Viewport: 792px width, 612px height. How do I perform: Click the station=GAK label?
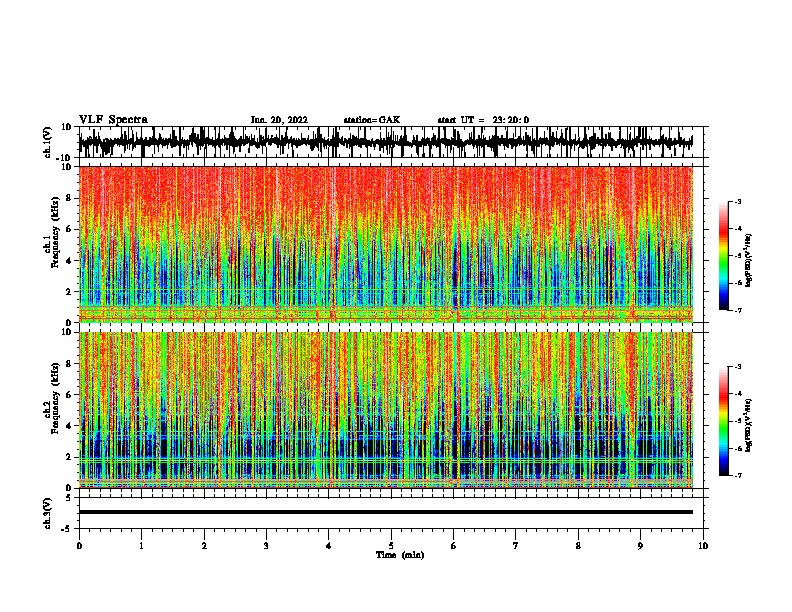click(x=372, y=120)
